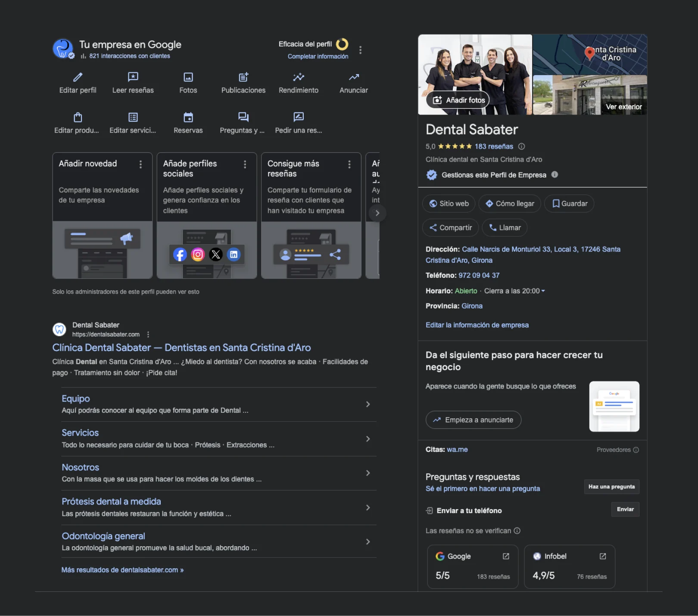Viewport: 698px width, 616px height.
Task: Save the business with Guardar
Action: pyautogui.click(x=569, y=204)
